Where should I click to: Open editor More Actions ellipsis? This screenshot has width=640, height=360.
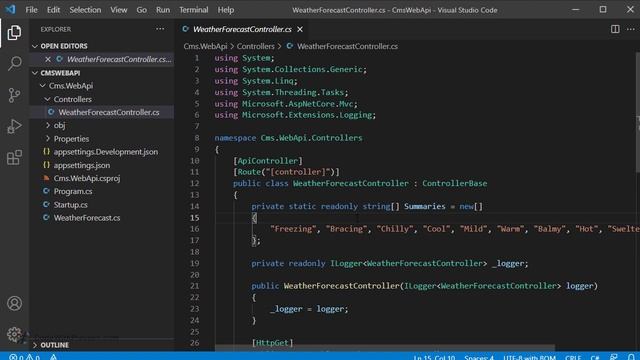click(631, 29)
